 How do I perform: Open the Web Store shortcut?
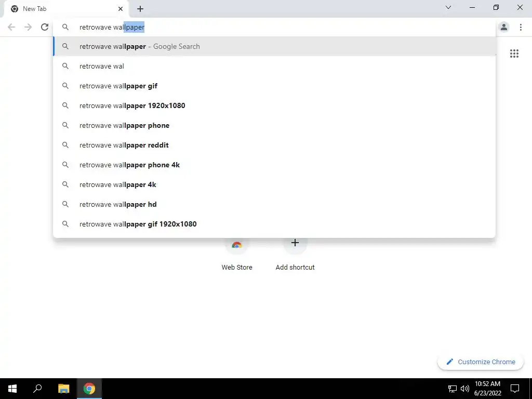coord(237,255)
